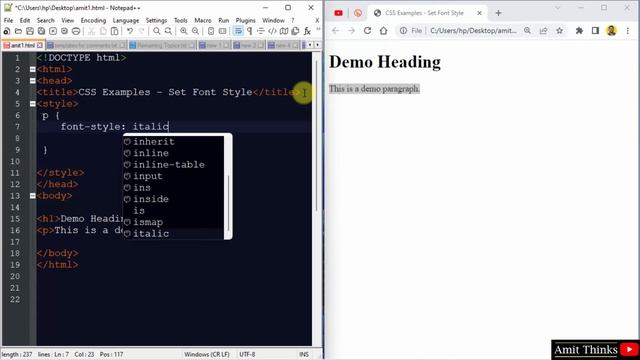Open the Plugins menu

(x=245, y=20)
